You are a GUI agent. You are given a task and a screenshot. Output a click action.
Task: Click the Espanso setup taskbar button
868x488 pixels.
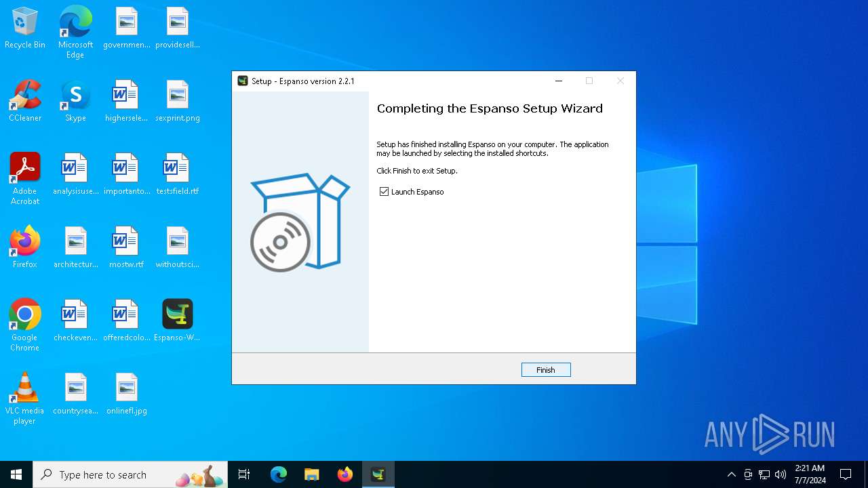click(x=378, y=474)
